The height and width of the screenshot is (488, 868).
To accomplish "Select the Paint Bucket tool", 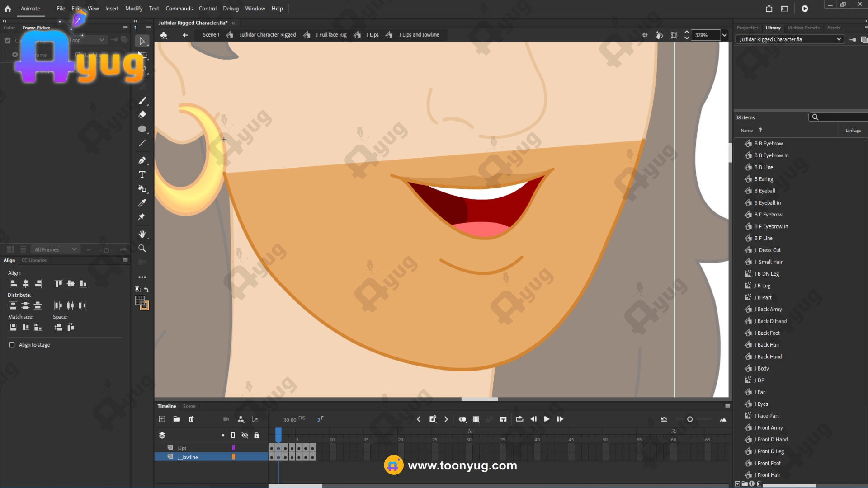I will pyautogui.click(x=142, y=189).
